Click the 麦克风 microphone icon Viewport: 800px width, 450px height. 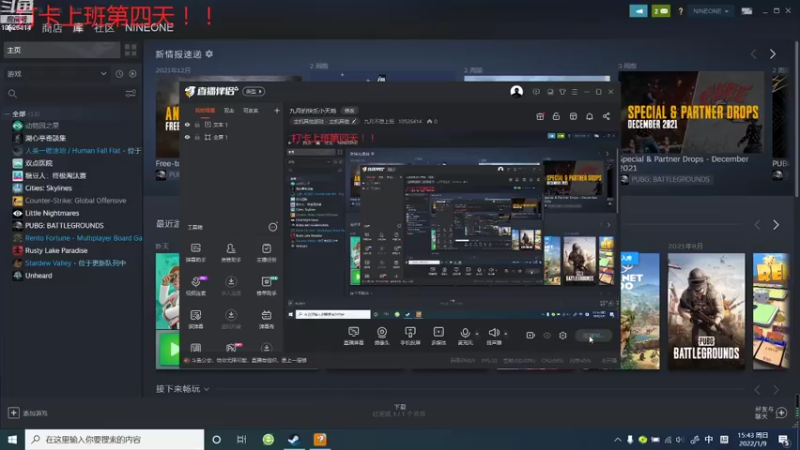click(x=465, y=333)
